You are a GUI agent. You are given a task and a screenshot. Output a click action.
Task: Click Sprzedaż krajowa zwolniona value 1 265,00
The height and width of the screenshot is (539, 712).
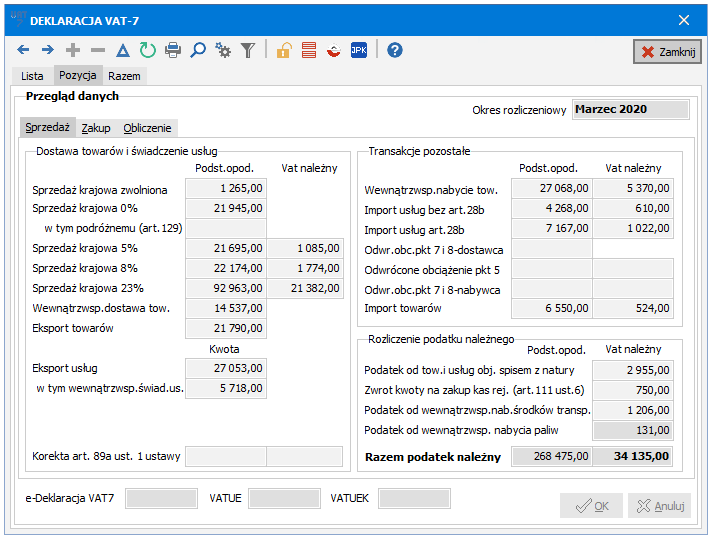click(226, 188)
